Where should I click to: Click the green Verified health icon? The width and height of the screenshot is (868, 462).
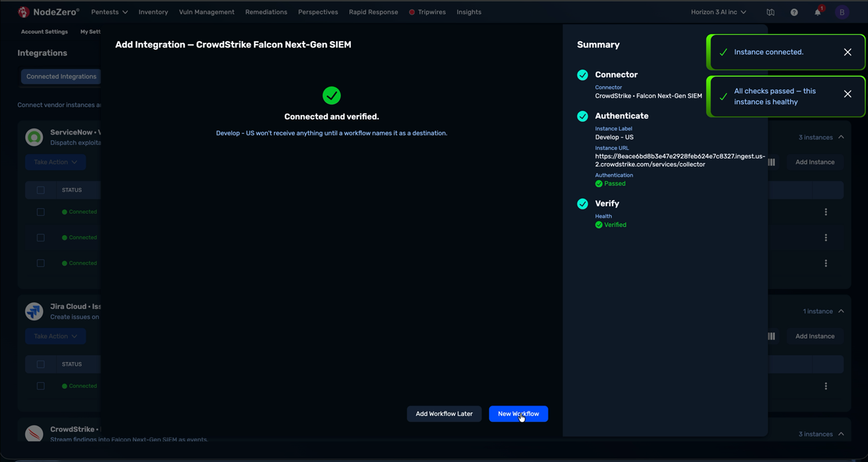[599, 225]
